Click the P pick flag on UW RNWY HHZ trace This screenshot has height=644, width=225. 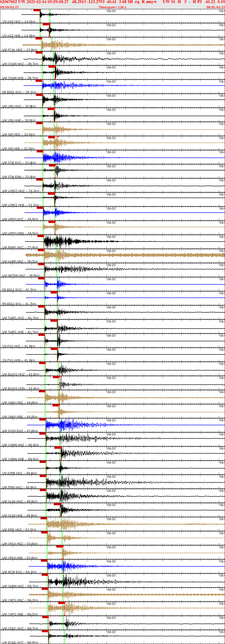point(40,236)
